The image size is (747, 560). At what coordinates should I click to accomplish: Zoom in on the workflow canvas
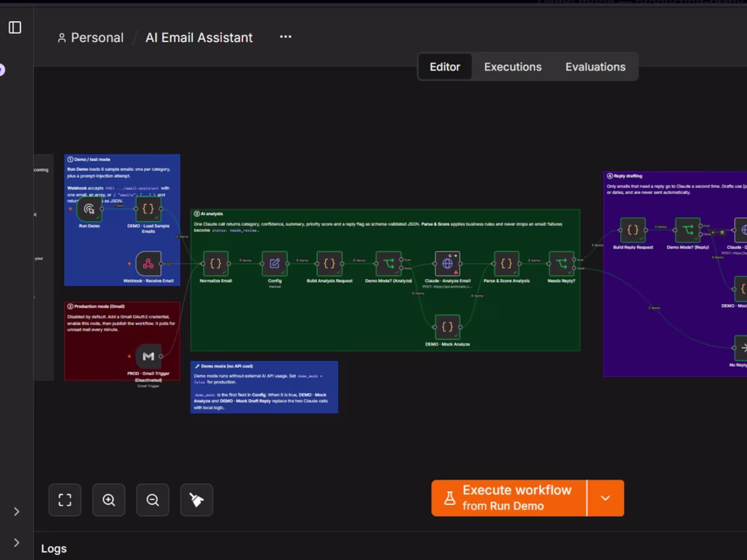tap(109, 500)
